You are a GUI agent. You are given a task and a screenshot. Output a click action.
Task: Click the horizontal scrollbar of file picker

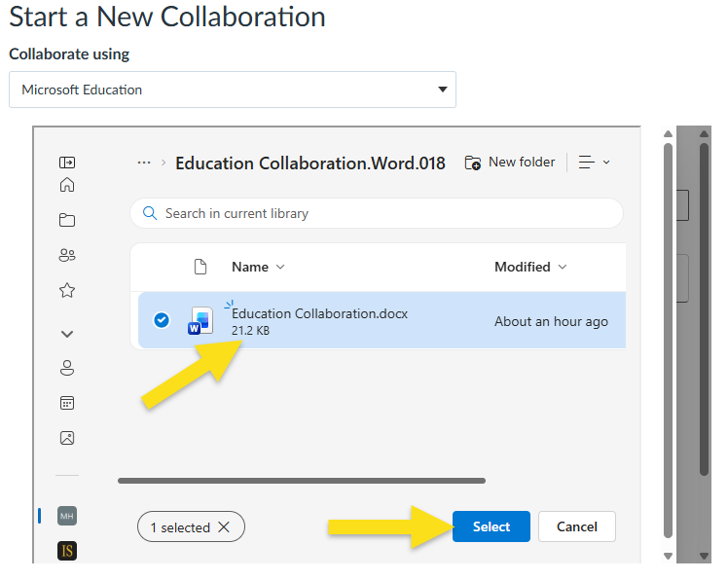(x=302, y=481)
